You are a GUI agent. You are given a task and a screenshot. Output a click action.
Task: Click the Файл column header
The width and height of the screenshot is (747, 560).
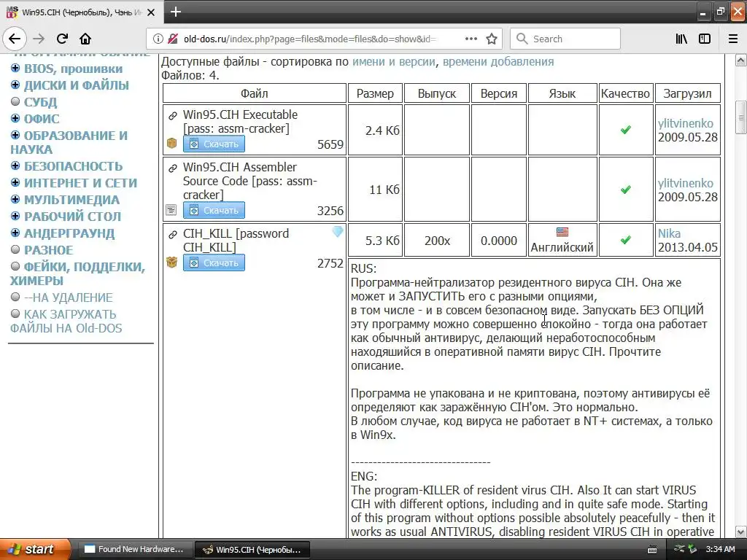pyautogui.click(x=255, y=93)
